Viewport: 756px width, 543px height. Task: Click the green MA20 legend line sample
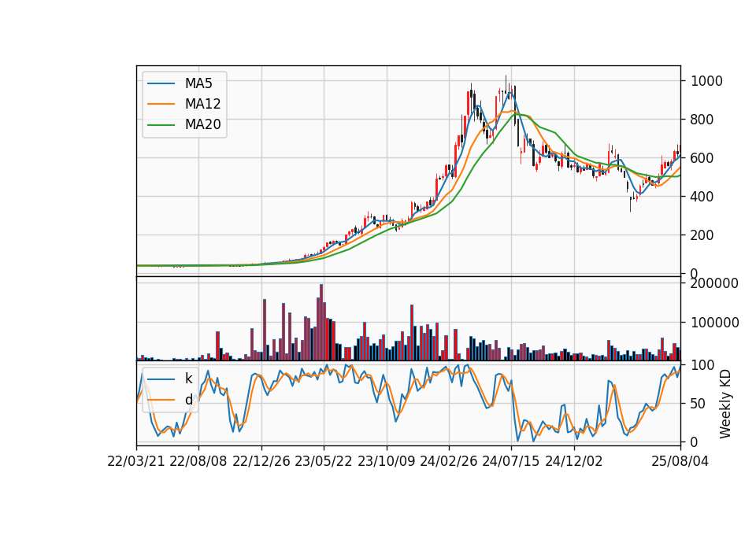[x=161, y=124]
